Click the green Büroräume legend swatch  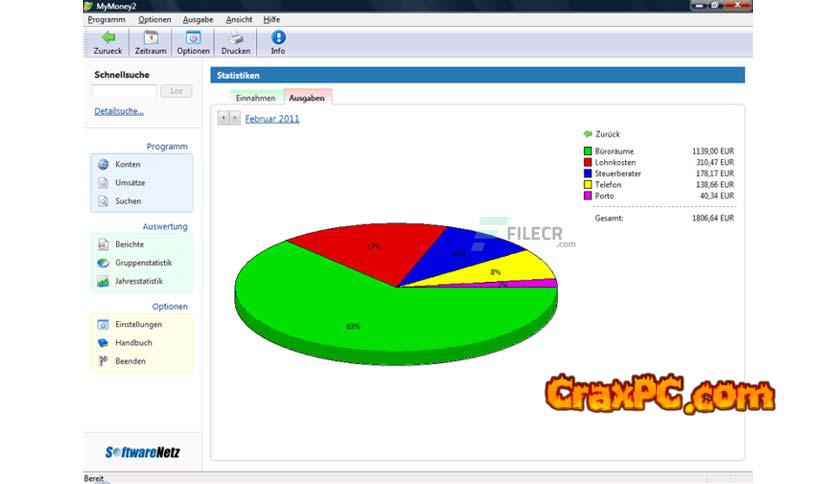(x=588, y=151)
